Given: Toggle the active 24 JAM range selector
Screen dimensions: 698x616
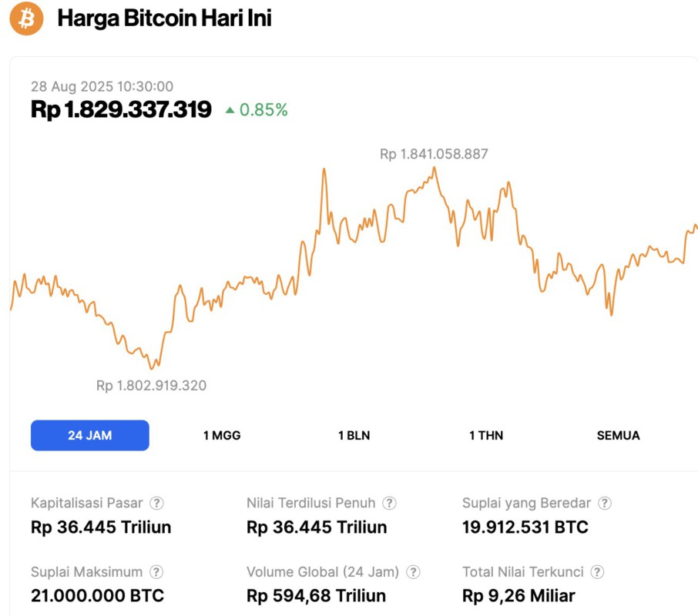Looking at the screenshot, I should tap(89, 435).
